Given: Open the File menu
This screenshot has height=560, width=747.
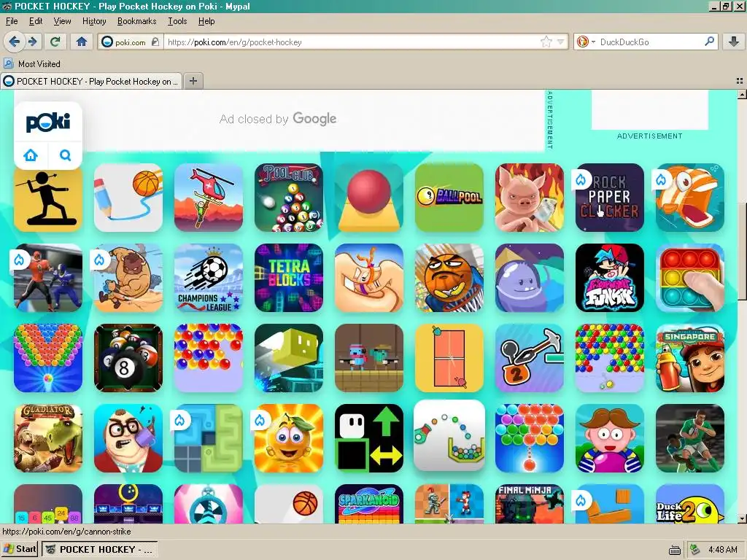Looking at the screenshot, I should [12, 21].
